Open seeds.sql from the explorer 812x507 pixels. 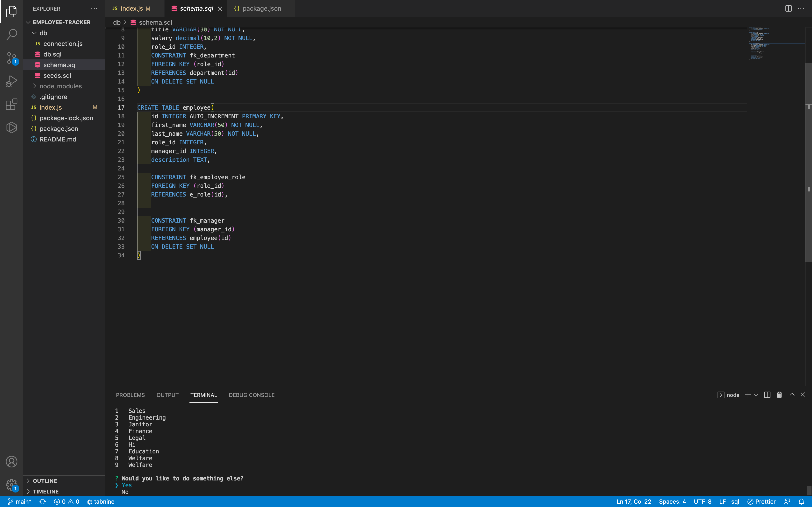tap(57, 75)
